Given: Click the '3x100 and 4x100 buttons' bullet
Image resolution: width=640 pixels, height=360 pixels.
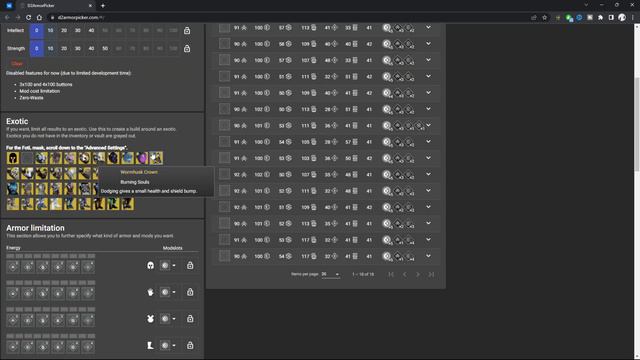Looking at the screenshot, I should (x=46, y=84).
